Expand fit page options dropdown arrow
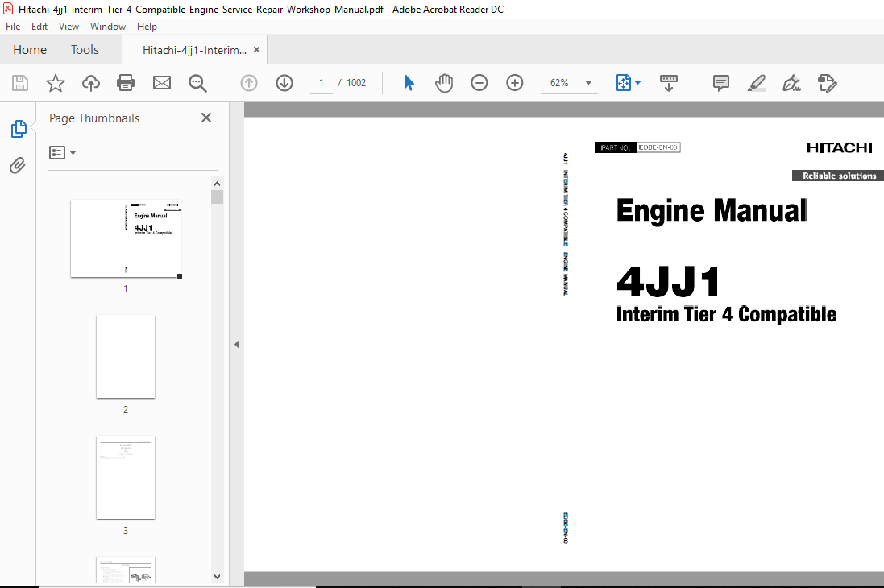 pos(637,83)
